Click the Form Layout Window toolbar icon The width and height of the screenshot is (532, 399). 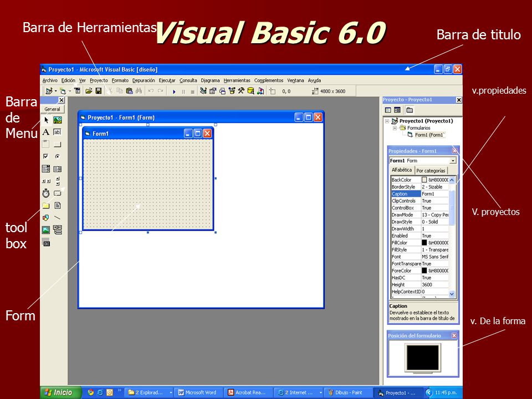tap(222, 91)
